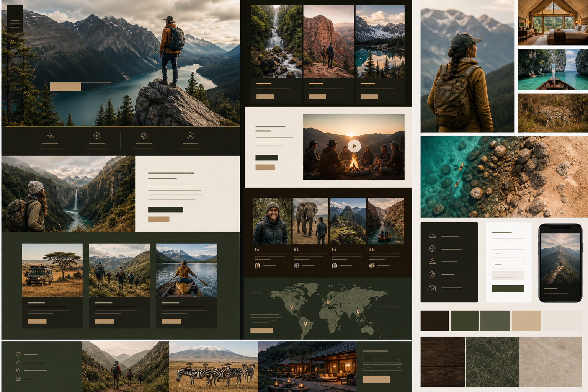Click the tan button under the waterfall stream card

(x=265, y=96)
